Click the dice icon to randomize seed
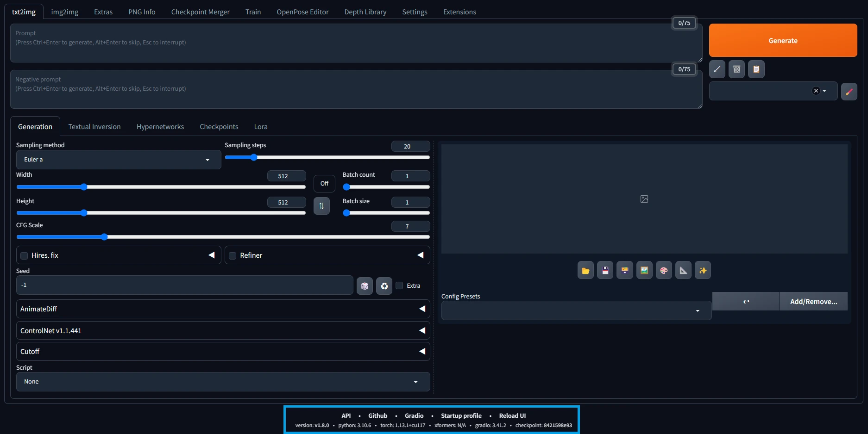Image resolution: width=868 pixels, height=434 pixels. coord(365,286)
